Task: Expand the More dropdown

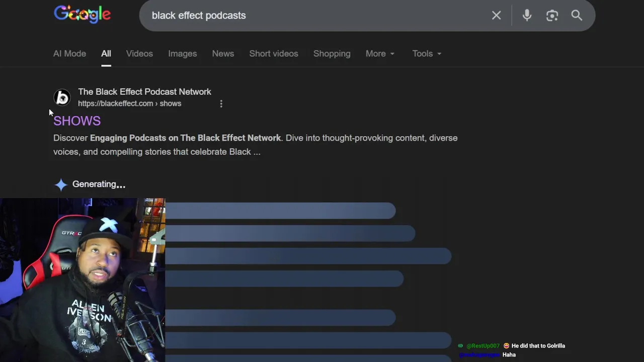Action: [x=380, y=53]
